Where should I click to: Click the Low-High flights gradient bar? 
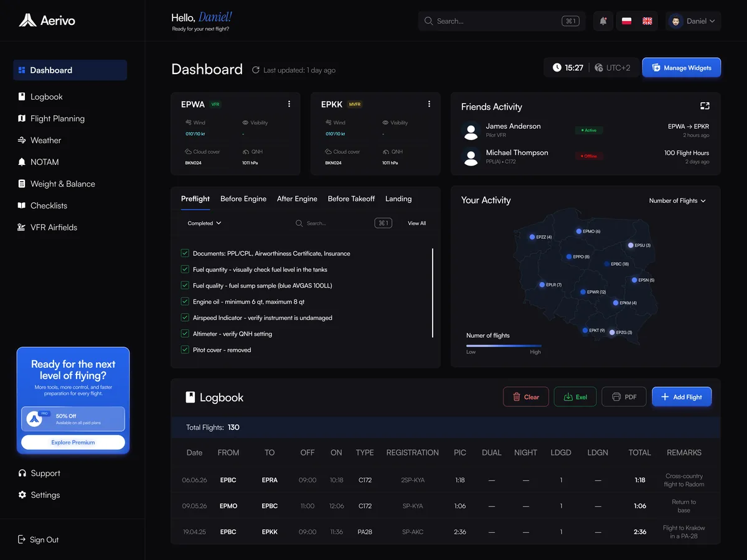504,345
